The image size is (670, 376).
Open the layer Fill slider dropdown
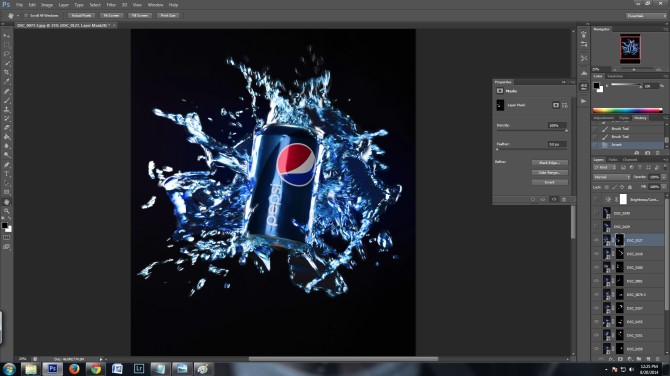pyautogui.click(x=664, y=187)
